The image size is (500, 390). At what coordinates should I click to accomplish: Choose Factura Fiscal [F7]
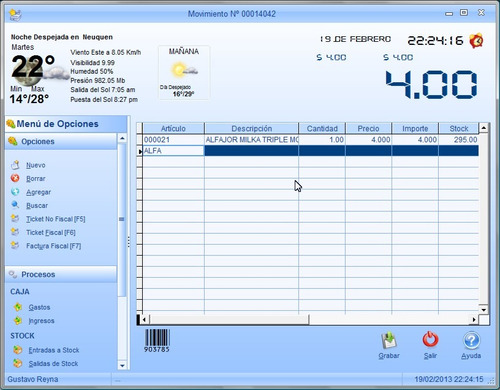(x=54, y=246)
